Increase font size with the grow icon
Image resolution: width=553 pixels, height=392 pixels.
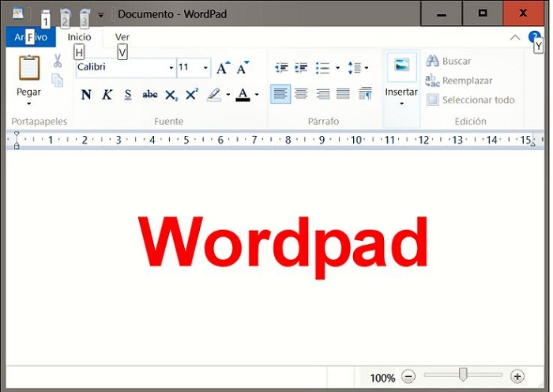coord(223,68)
